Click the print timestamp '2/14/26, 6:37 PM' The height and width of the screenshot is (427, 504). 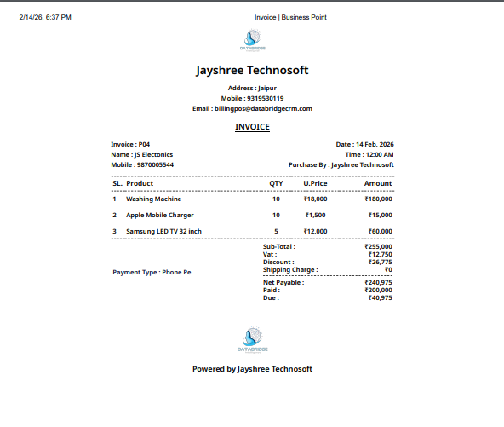(45, 17)
